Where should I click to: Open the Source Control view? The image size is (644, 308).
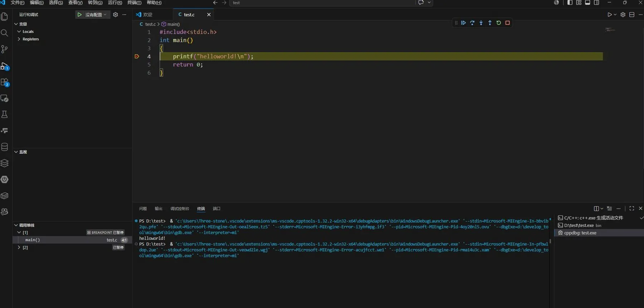[5, 49]
